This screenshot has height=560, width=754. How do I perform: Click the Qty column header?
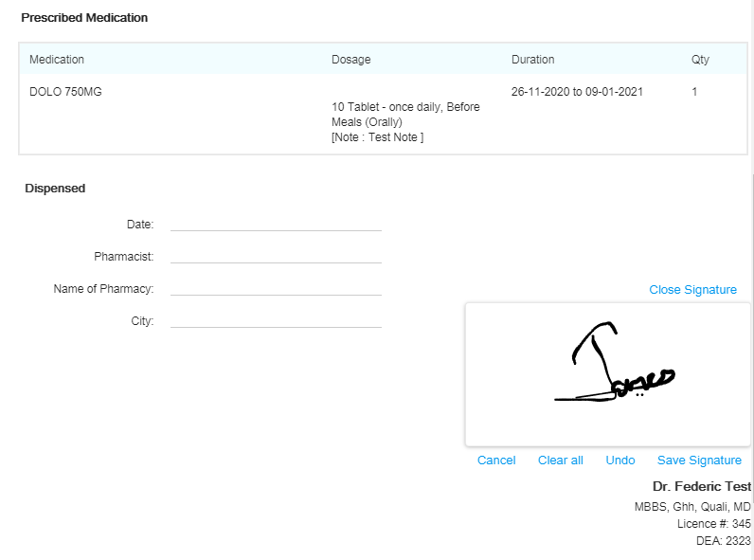[700, 60]
